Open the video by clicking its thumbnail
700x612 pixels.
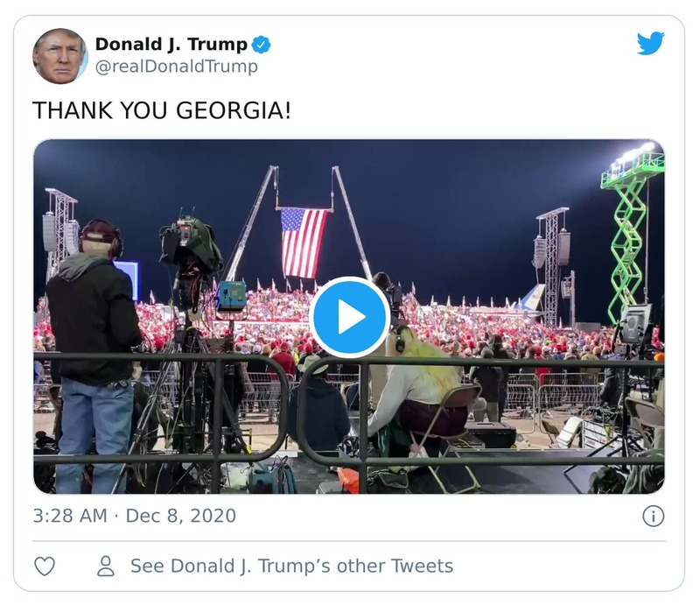(x=350, y=318)
